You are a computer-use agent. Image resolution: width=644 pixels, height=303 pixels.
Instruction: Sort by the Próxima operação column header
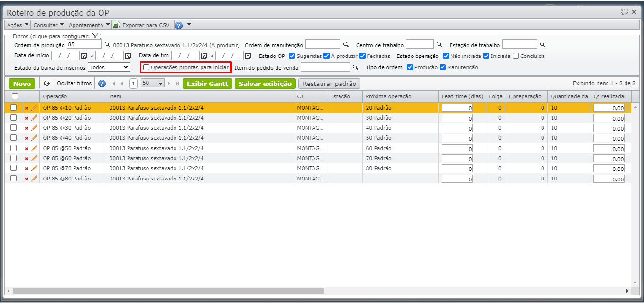[x=399, y=96]
